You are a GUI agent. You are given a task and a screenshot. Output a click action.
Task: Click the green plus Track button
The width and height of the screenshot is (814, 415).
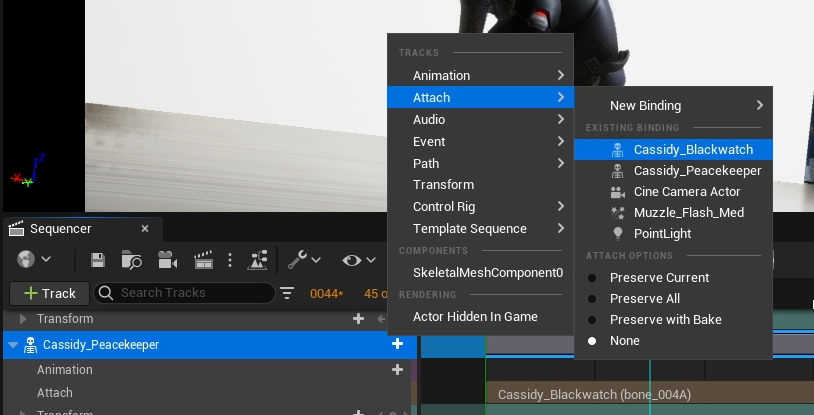[49, 293]
